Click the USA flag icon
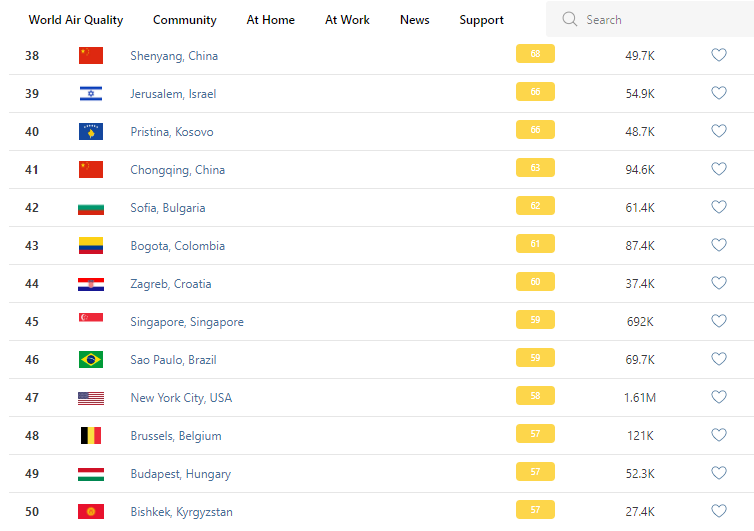This screenshot has width=754, height=531. click(x=91, y=398)
